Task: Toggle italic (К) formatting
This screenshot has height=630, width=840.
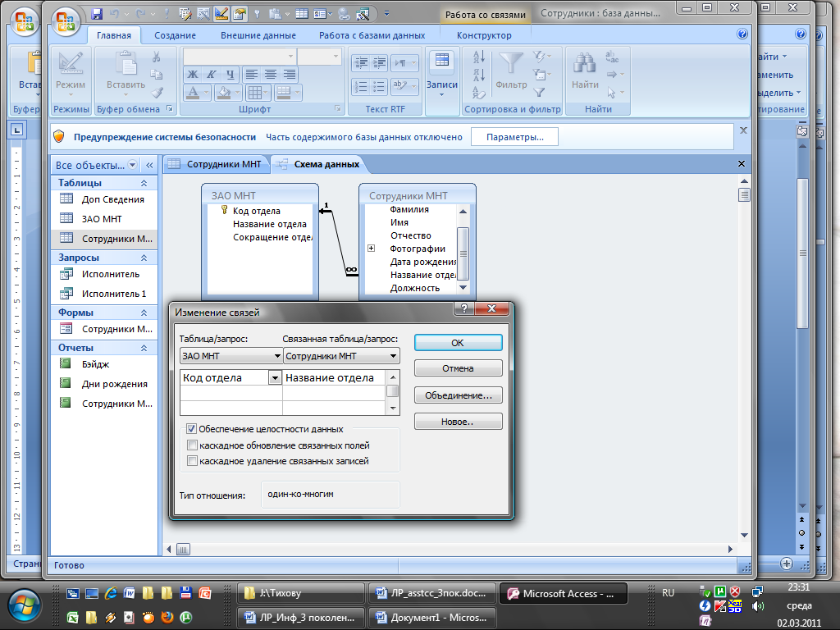Action: click(211, 75)
